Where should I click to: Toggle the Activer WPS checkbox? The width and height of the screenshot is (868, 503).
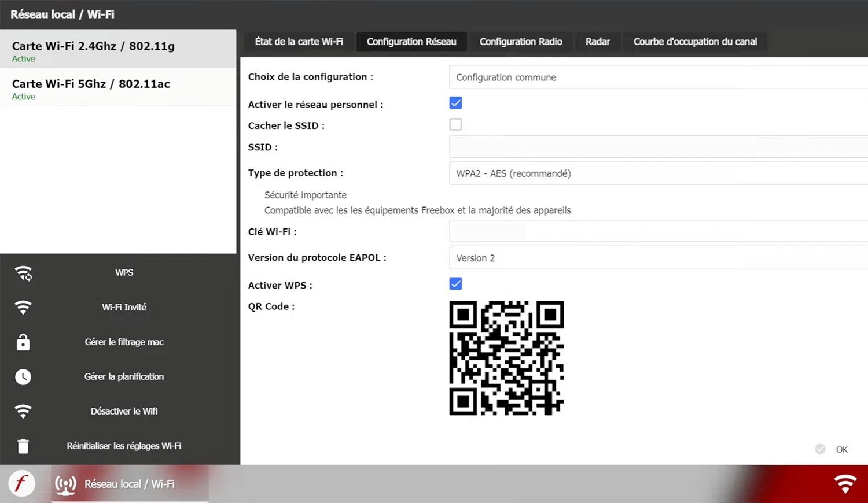pyautogui.click(x=455, y=284)
